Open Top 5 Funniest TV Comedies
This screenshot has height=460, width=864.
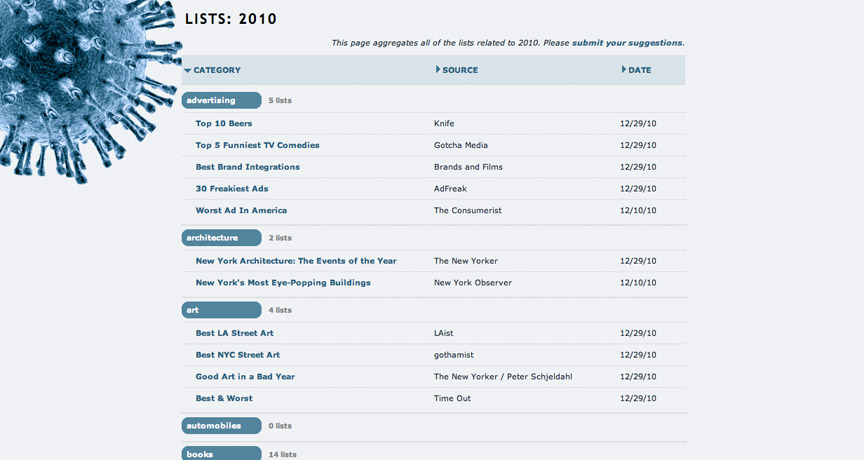click(257, 145)
